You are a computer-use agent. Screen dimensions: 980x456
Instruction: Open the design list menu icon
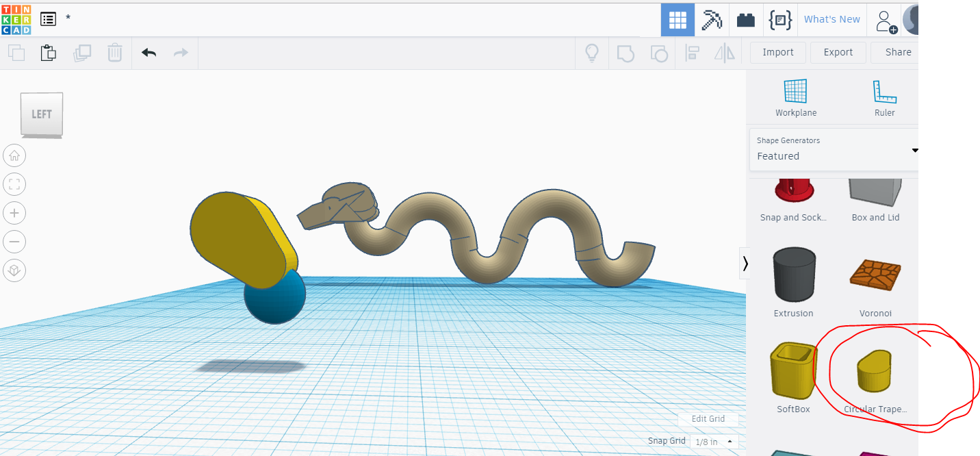coord(49,19)
